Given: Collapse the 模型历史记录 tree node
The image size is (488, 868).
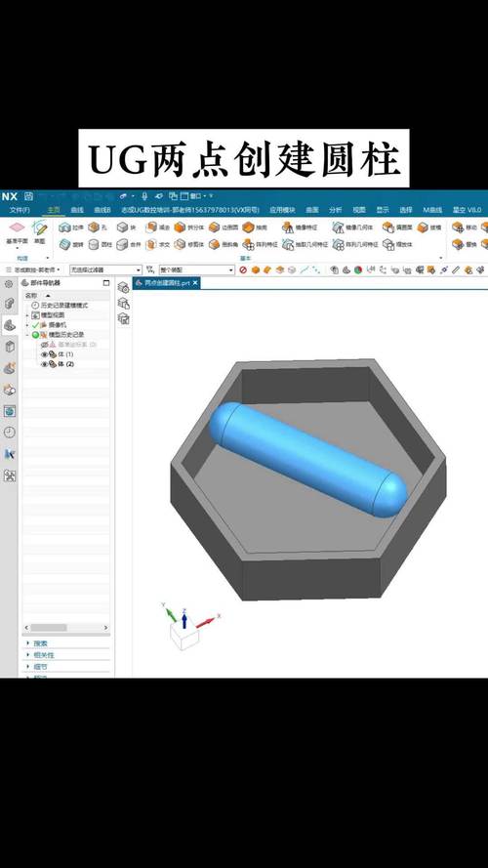Looking at the screenshot, I should pos(26,335).
